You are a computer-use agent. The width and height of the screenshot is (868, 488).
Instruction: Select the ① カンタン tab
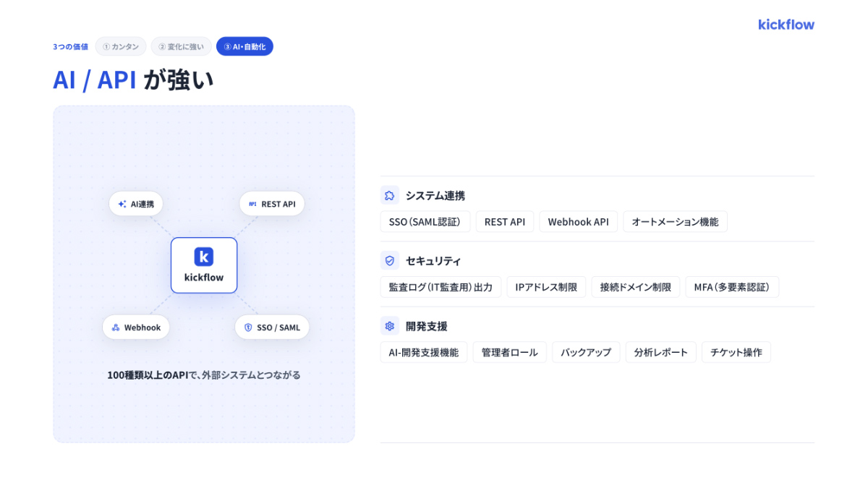click(x=121, y=46)
